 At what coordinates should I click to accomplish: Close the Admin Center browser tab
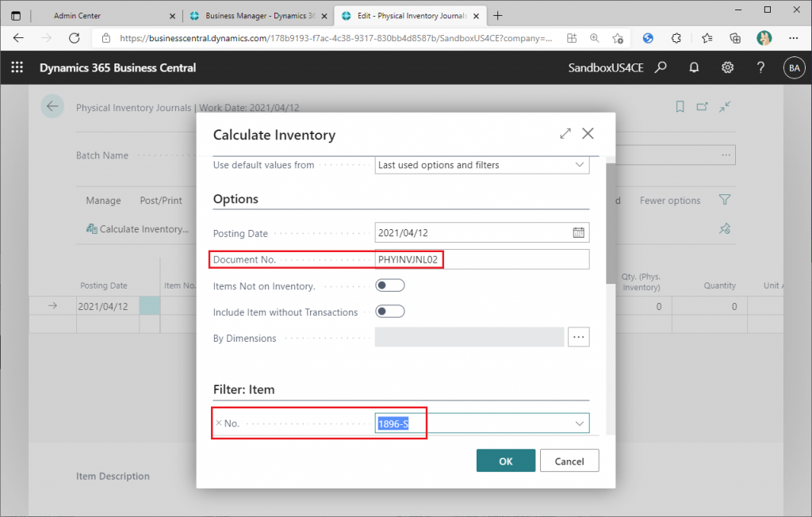click(x=172, y=16)
